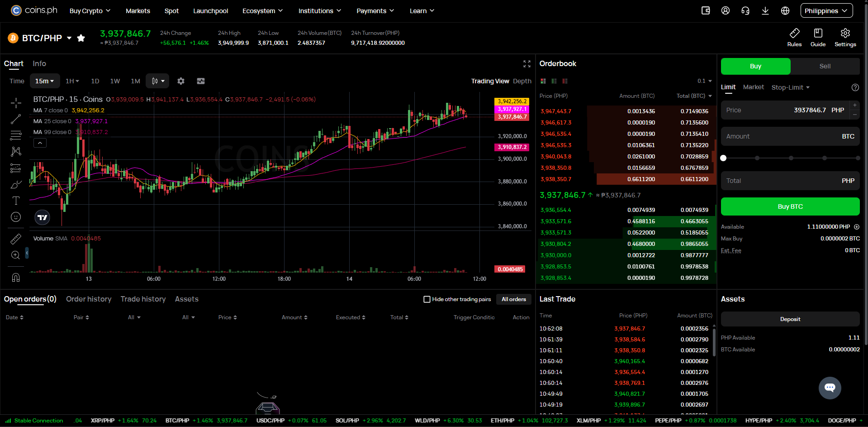Open the 15m interval dropdown

tap(45, 81)
